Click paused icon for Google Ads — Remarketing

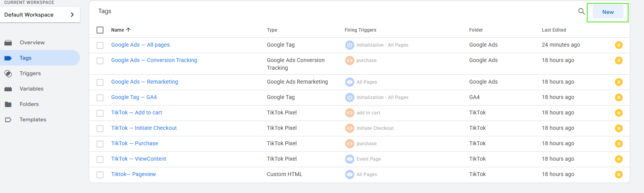click(x=619, y=82)
